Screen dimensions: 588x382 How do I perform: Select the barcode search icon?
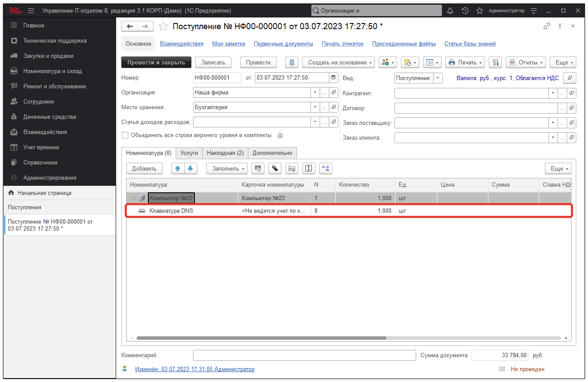pos(257,168)
